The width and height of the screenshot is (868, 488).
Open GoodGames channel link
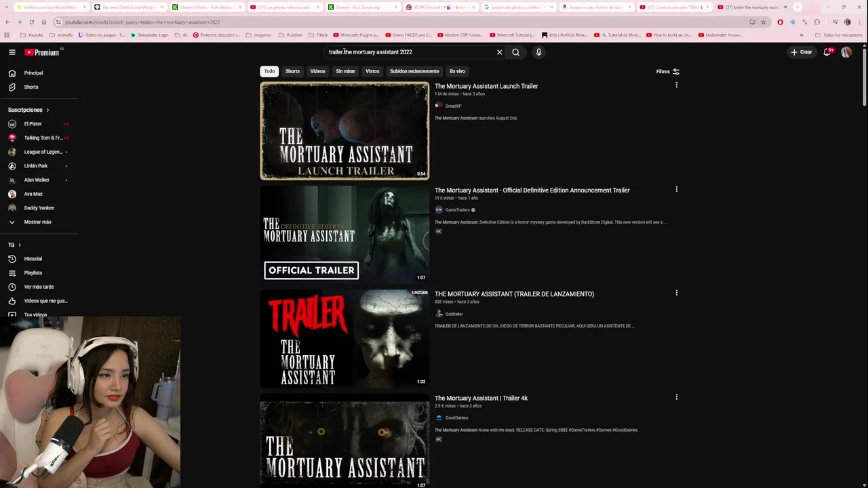tap(456, 418)
